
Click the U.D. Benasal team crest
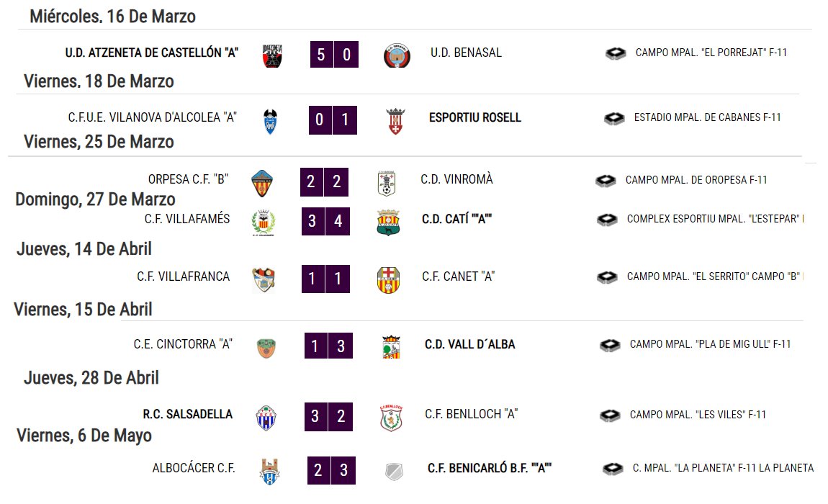(x=397, y=55)
